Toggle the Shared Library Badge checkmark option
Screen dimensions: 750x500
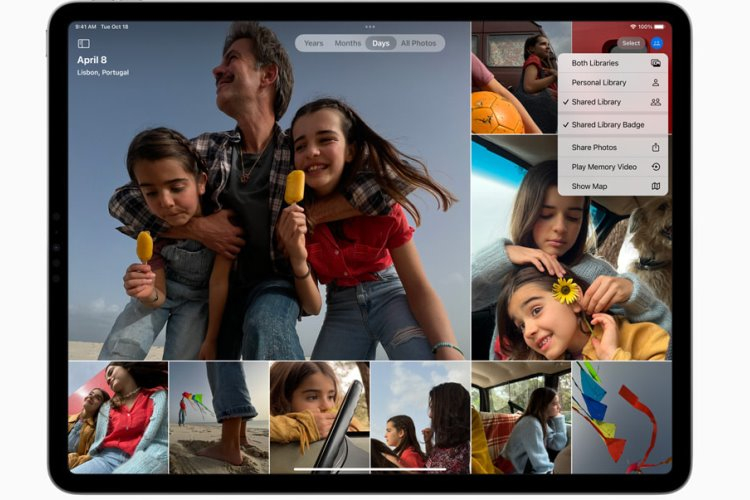coord(608,125)
